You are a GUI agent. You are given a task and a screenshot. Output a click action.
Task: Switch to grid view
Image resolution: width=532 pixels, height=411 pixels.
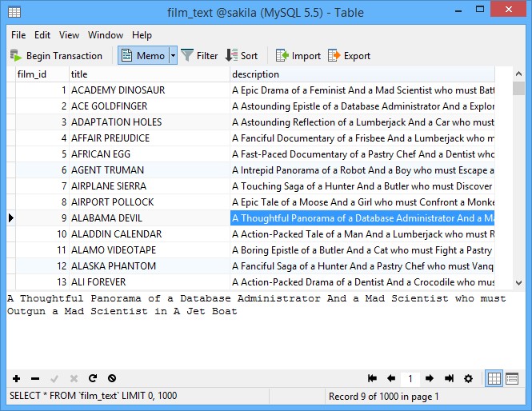494,378
